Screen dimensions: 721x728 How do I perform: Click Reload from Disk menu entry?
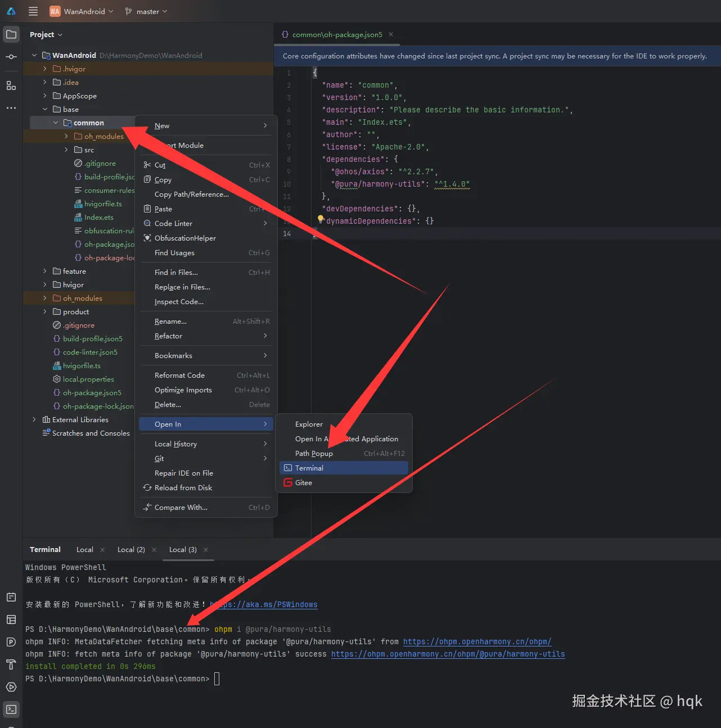(205, 487)
